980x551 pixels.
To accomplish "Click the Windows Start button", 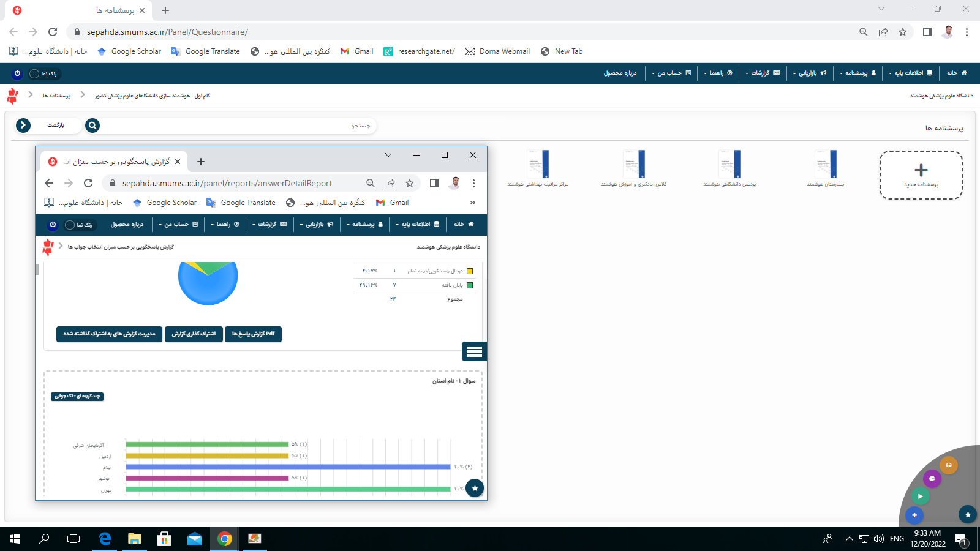I will pyautogui.click(x=15, y=539).
